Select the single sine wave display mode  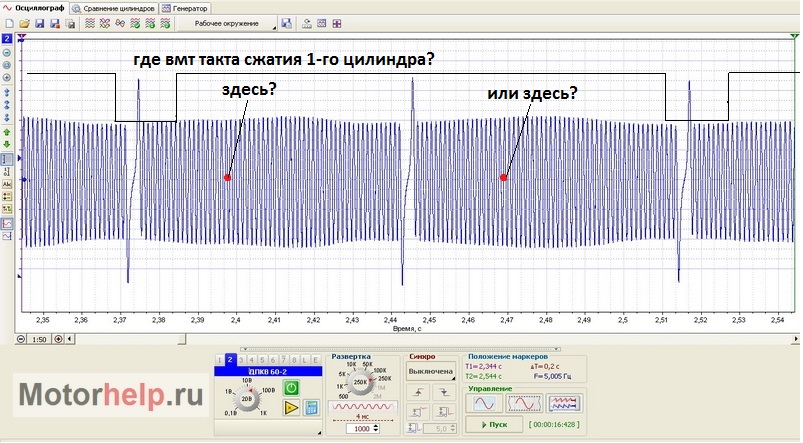click(x=483, y=404)
